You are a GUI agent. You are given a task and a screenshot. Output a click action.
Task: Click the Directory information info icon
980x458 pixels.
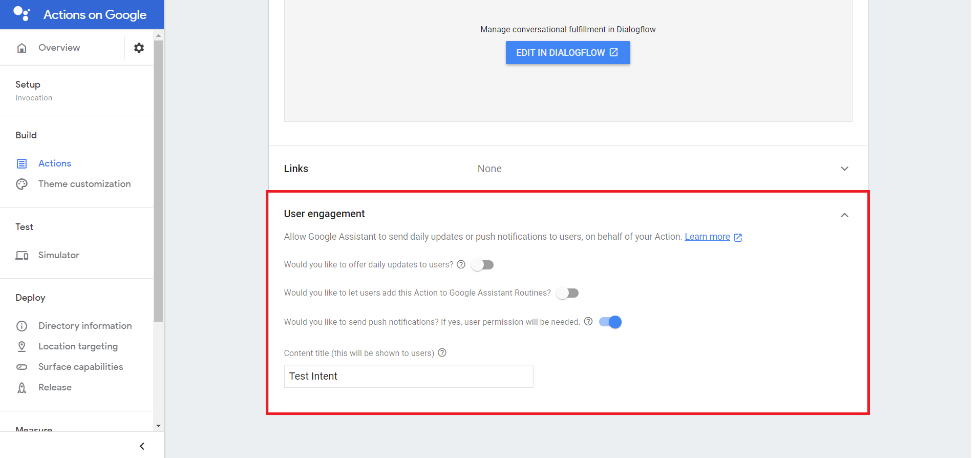[22, 326]
